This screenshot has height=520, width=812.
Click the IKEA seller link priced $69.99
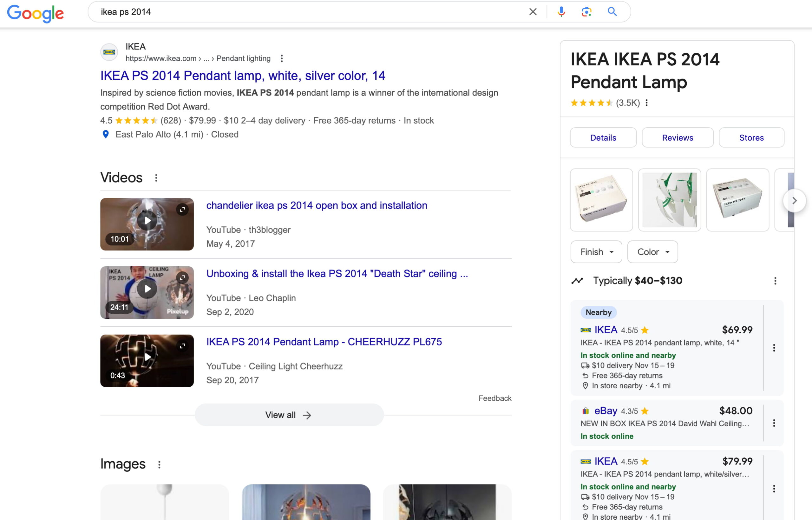coord(606,330)
